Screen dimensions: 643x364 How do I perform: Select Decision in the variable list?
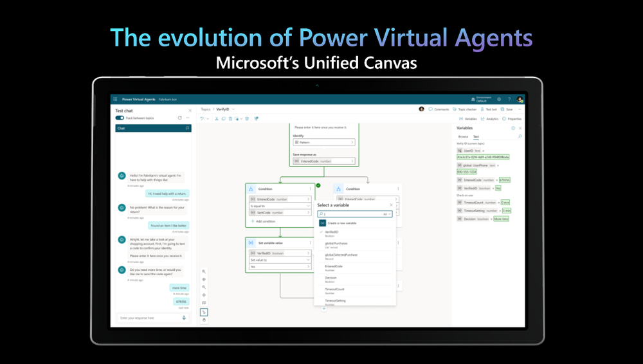[354, 280]
